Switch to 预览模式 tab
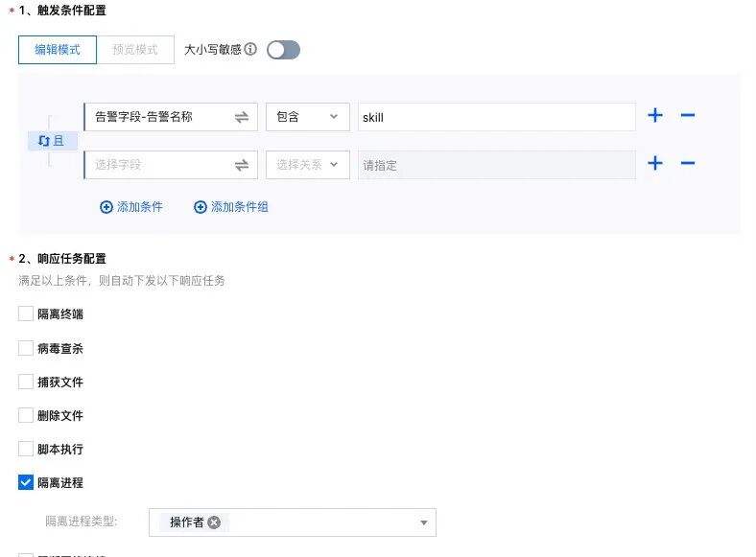The height and width of the screenshot is (557, 756). point(135,50)
